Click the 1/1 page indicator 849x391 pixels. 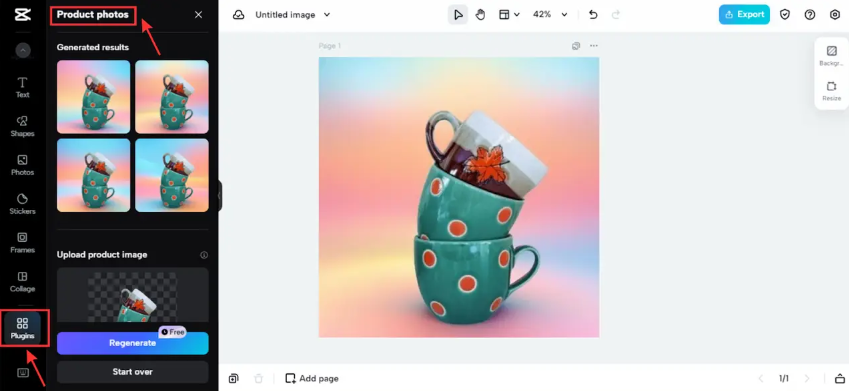pyautogui.click(x=784, y=378)
